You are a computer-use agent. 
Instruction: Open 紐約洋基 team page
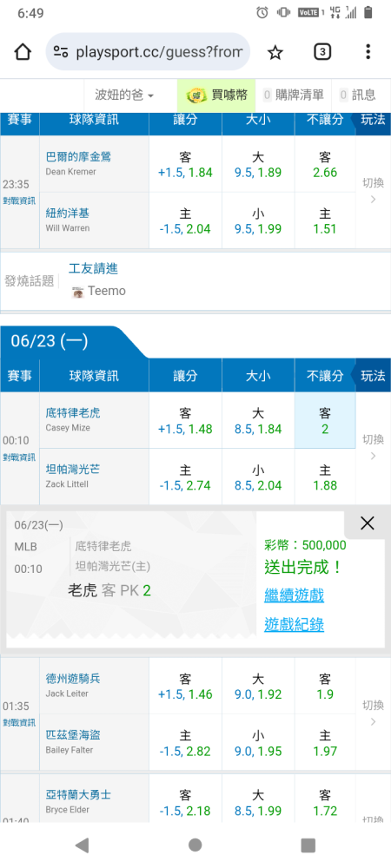(x=67, y=214)
